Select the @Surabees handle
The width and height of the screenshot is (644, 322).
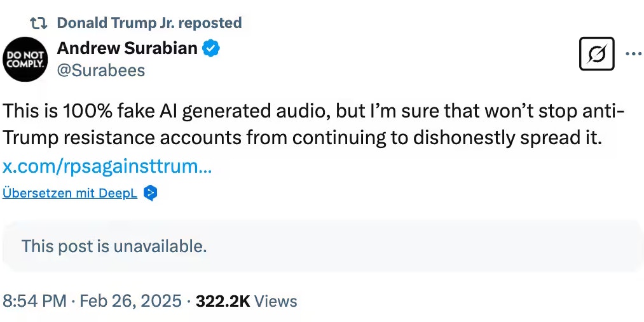tap(101, 70)
